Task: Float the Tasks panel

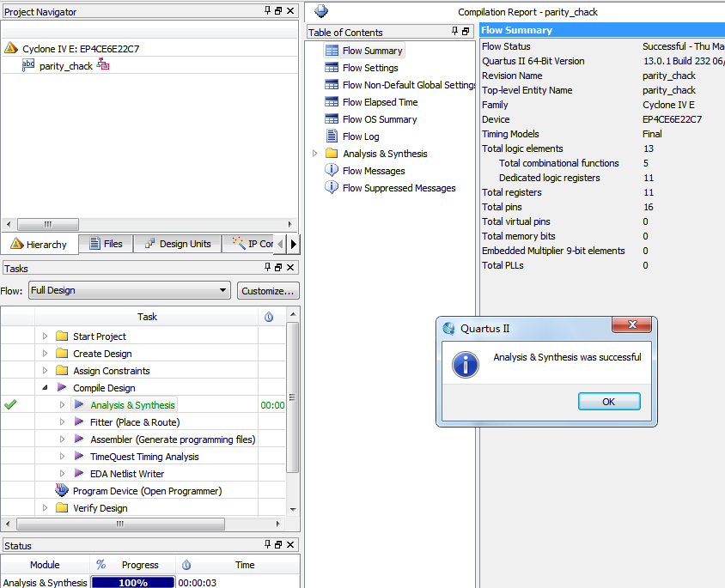Action: tap(278, 267)
